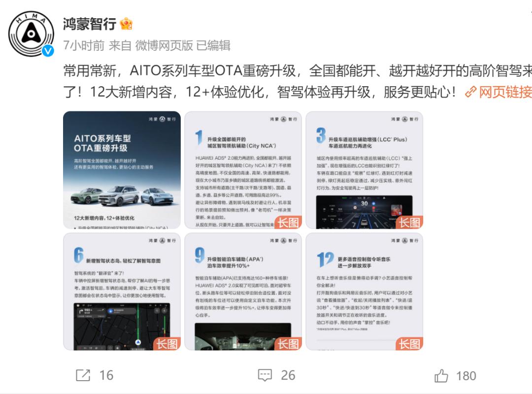Open the AITO系列车型 OTA cover image

[122, 170]
